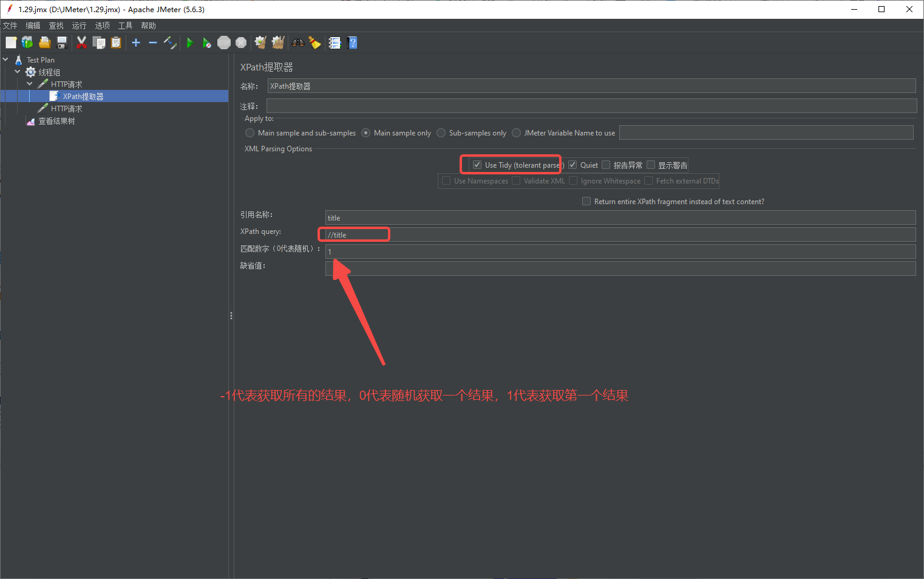
Task: Open the 选项 menu
Action: pos(102,26)
